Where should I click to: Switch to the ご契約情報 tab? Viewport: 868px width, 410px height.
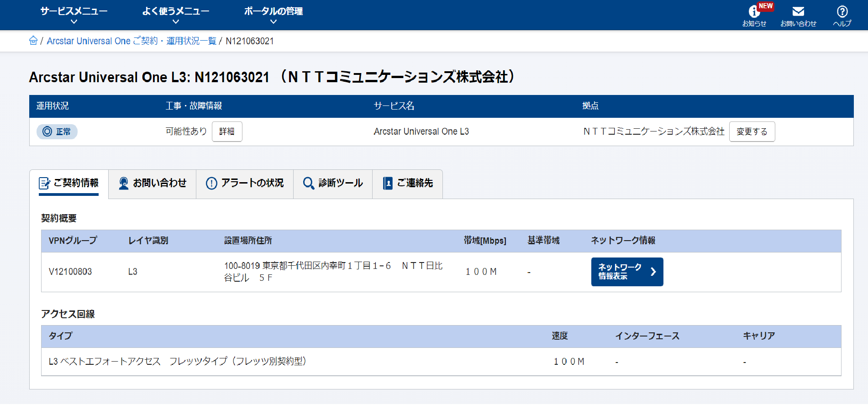click(69, 184)
